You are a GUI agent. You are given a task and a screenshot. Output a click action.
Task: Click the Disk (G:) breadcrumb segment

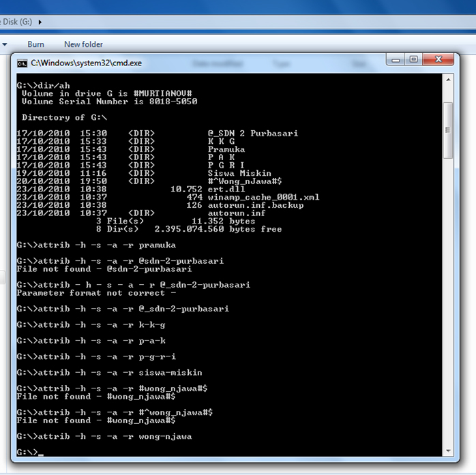click(16, 22)
